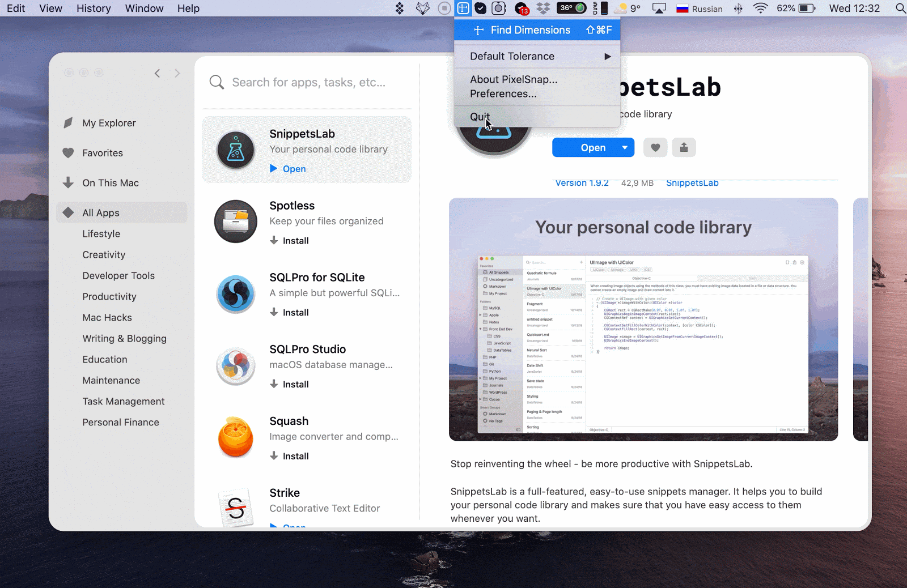The height and width of the screenshot is (588, 907).
Task: Select the Lifestyle category
Action: 101,234
